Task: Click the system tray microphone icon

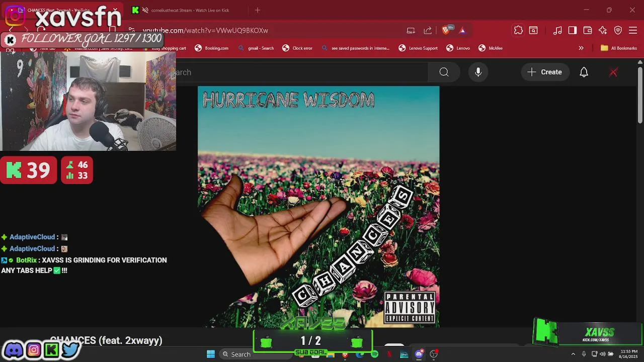Action: coord(584,354)
